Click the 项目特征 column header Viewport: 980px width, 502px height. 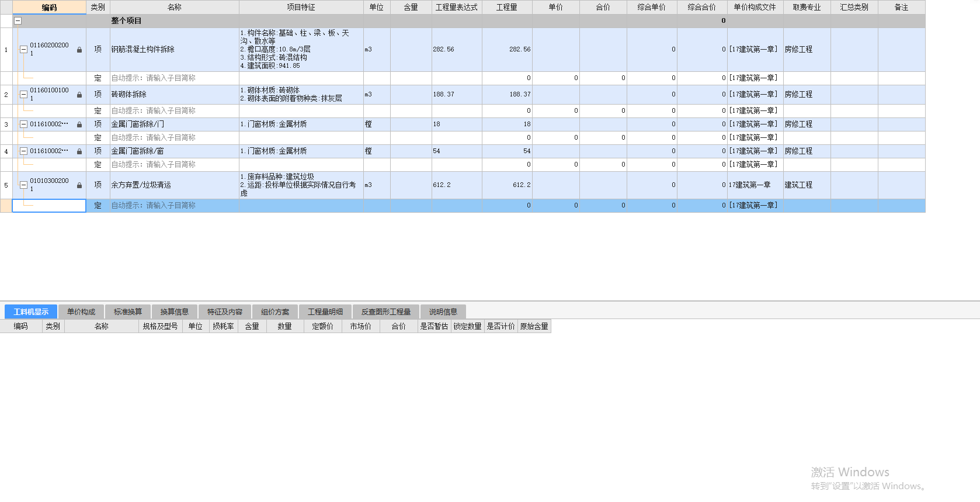[x=301, y=7]
